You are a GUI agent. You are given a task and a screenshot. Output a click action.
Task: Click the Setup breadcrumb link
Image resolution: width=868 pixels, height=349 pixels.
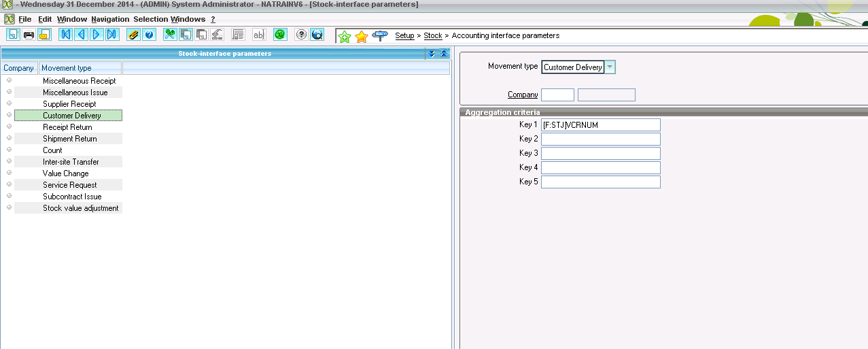click(x=404, y=35)
